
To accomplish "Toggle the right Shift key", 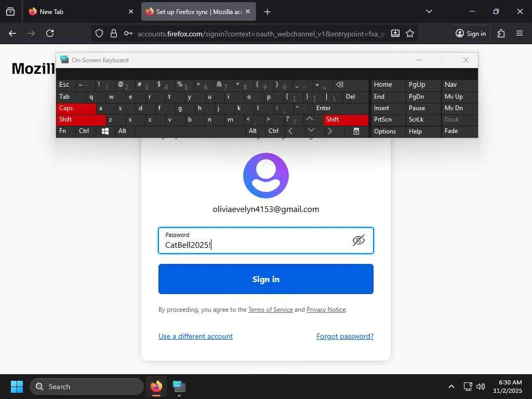I will [345, 119].
